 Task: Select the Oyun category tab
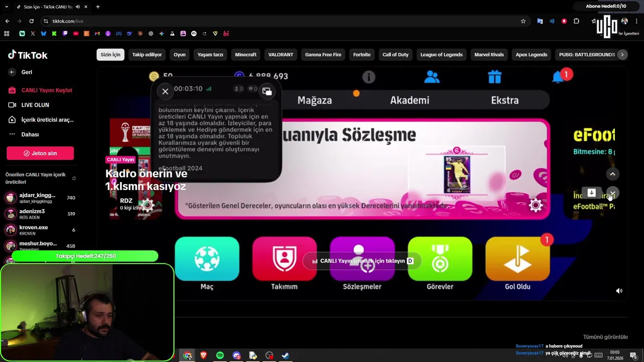click(x=180, y=54)
